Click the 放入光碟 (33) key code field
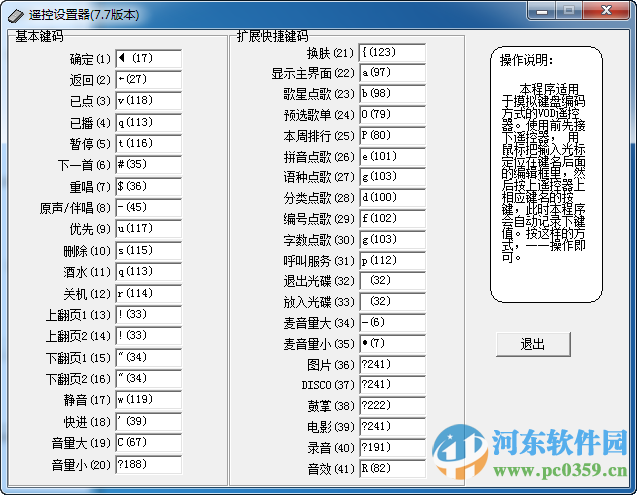The height and width of the screenshot is (495, 637). point(392,302)
